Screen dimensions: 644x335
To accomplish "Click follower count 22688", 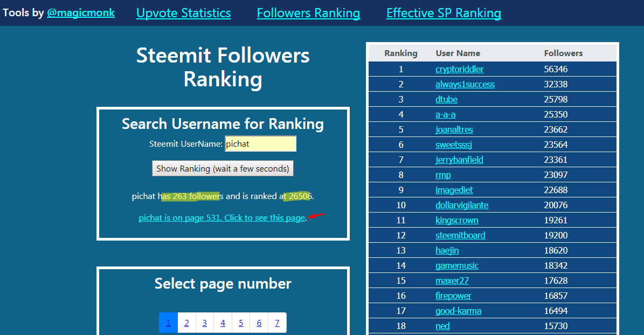I will 556,190.
